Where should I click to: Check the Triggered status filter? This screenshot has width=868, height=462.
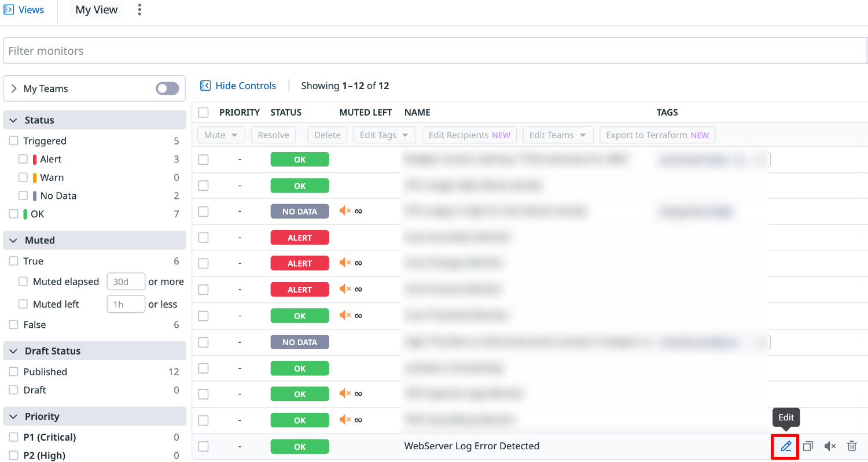click(14, 141)
